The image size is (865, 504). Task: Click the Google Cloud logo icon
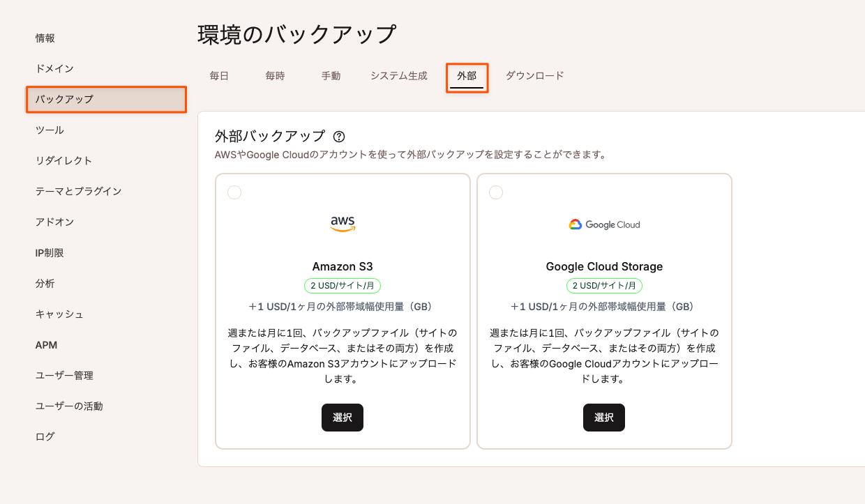(x=576, y=224)
